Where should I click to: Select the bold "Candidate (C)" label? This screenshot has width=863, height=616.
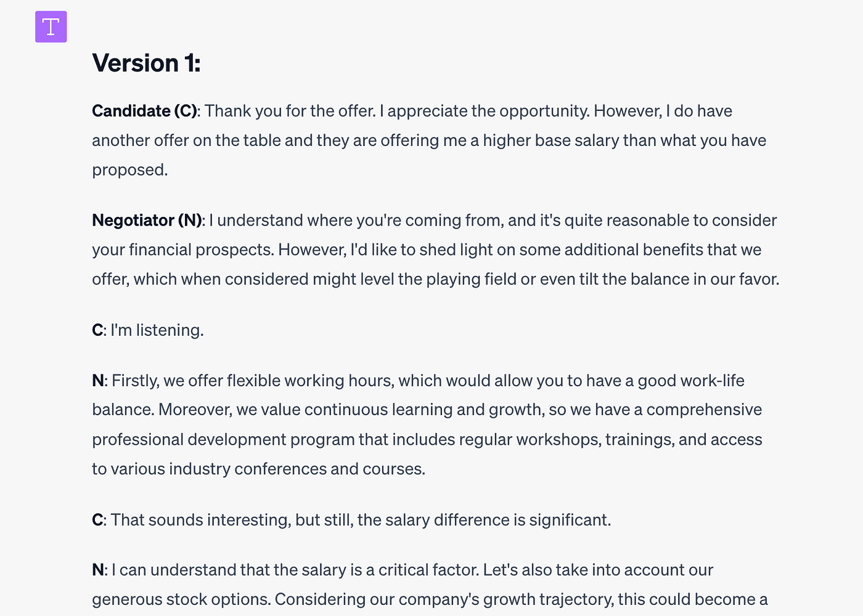click(144, 111)
